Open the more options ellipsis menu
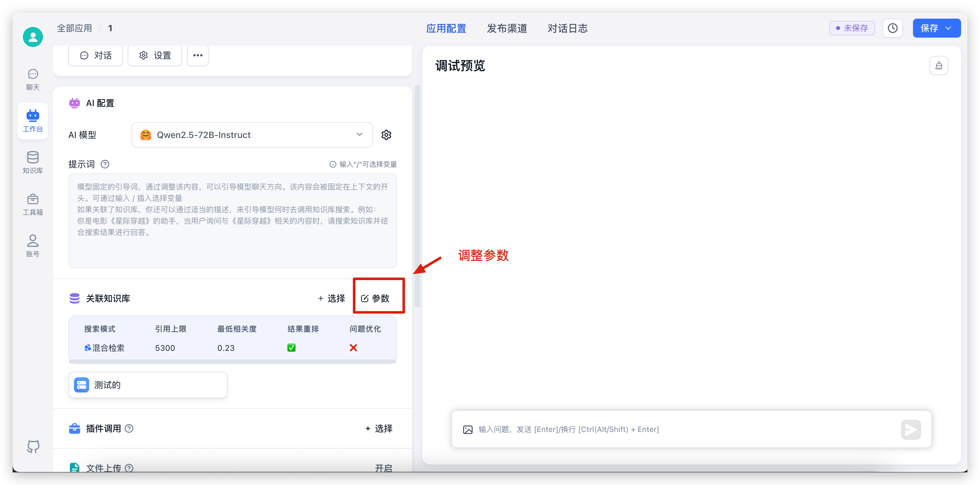The width and height of the screenshot is (980, 485). (x=198, y=56)
